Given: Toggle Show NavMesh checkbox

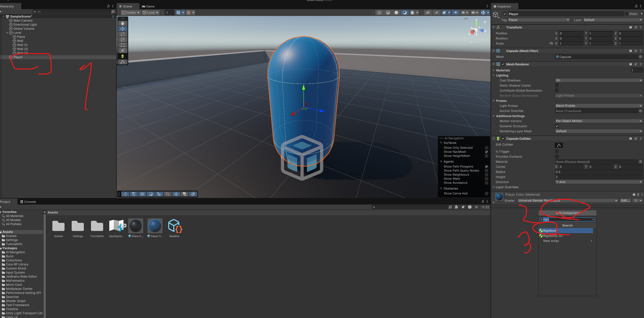Looking at the screenshot, I should [x=486, y=152].
